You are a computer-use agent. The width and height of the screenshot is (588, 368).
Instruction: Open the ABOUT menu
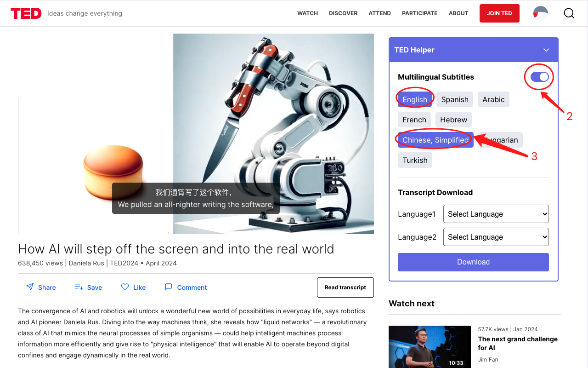pos(458,13)
